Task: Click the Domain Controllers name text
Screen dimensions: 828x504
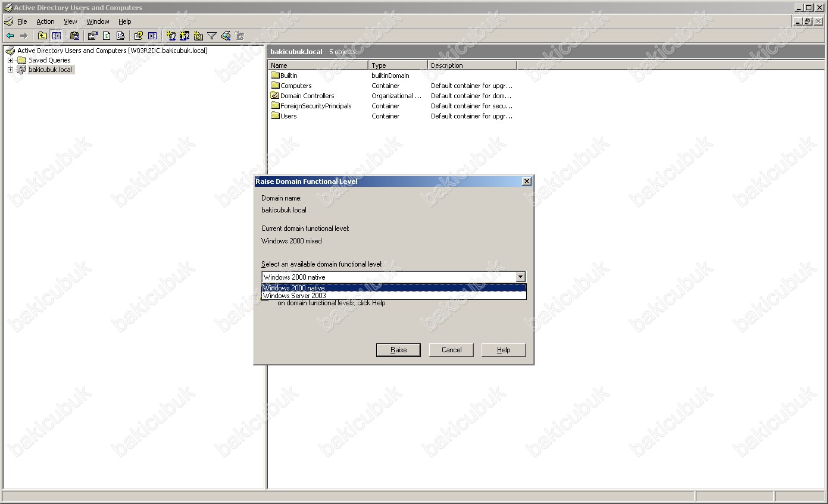Action: click(307, 96)
